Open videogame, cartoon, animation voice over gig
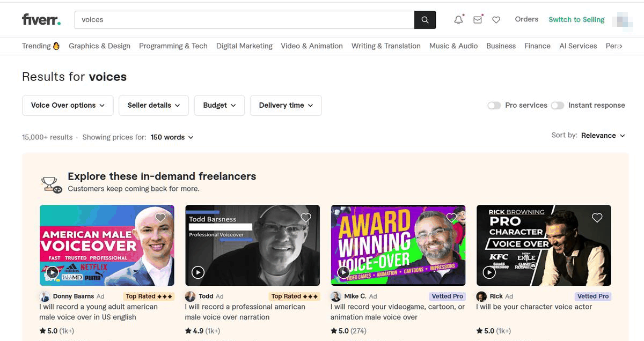Screen dimensions: 644x341 398,312
